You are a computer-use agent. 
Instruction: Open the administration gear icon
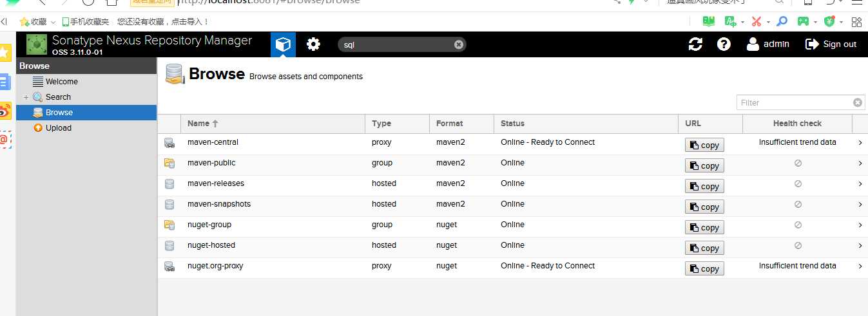(x=313, y=44)
